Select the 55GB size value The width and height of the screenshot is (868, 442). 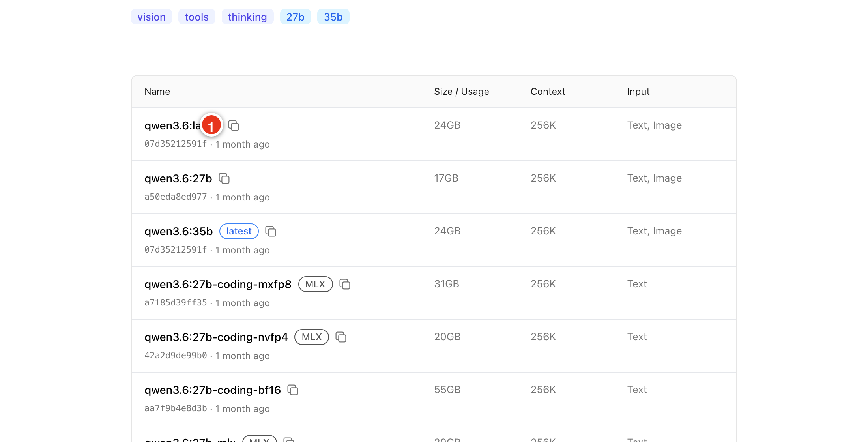click(x=447, y=390)
